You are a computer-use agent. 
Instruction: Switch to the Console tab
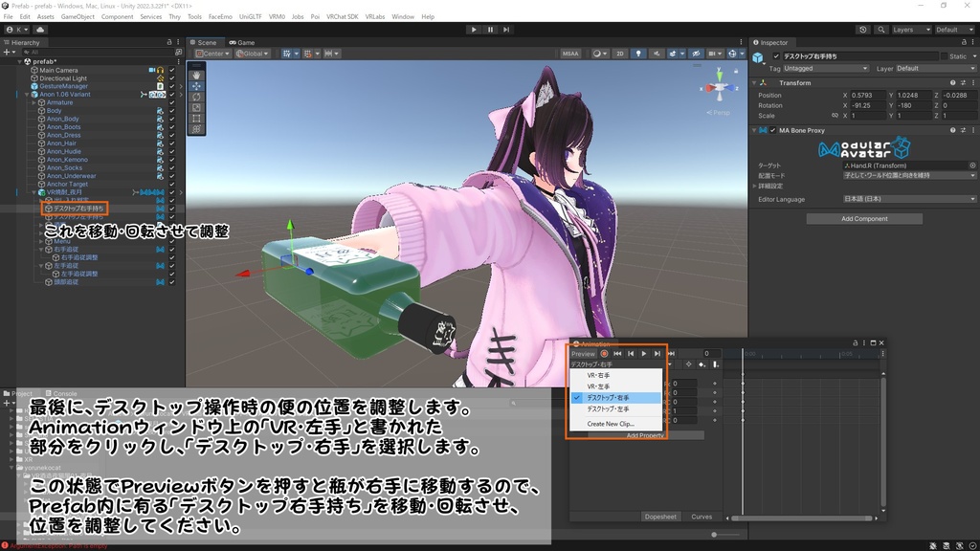click(x=60, y=393)
